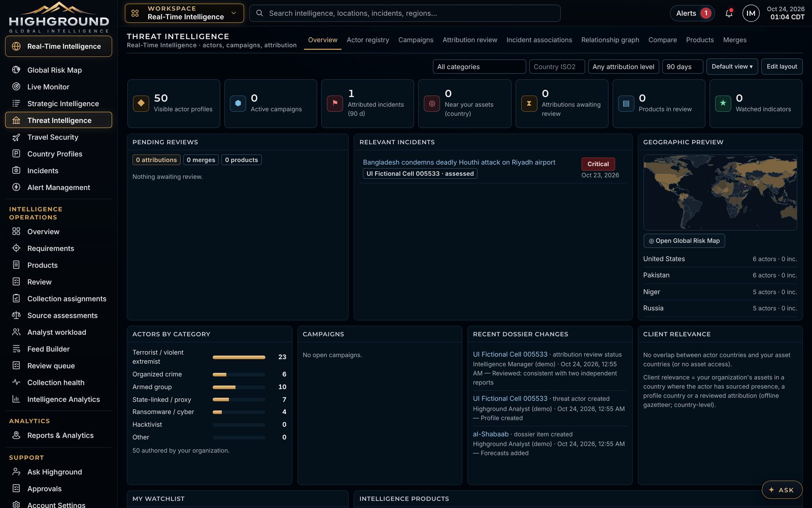The width and height of the screenshot is (812, 508).
Task: Switch to the Relationship graph tab
Action: (610, 40)
